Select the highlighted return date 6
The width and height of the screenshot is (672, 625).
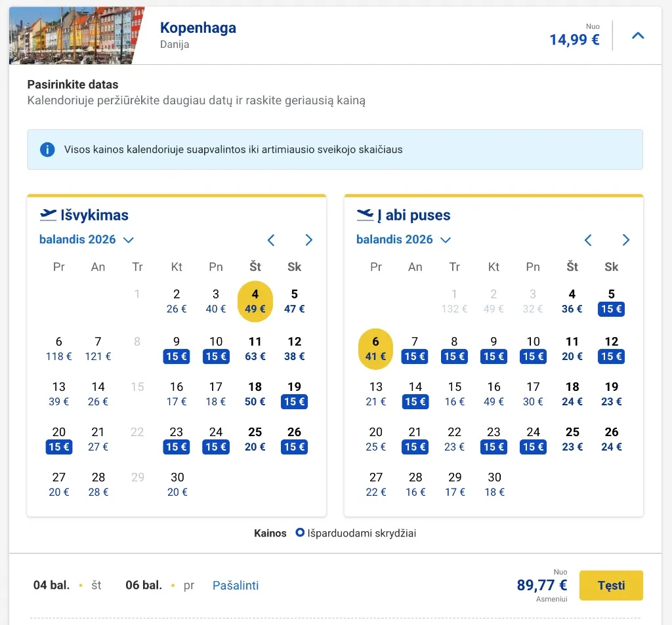click(375, 349)
